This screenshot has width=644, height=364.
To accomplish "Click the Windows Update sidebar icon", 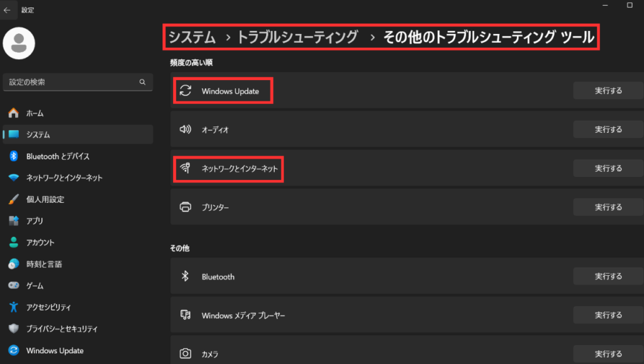I will (14, 350).
